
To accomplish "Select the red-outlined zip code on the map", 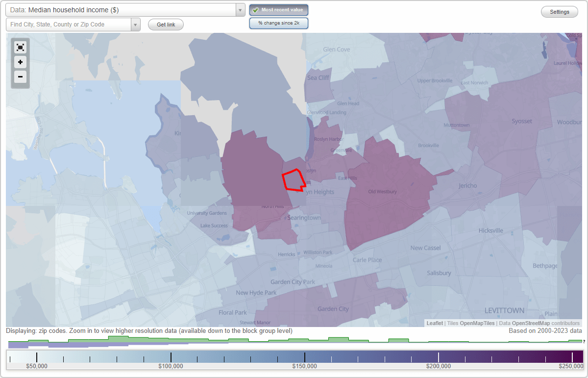I will click(293, 180).
